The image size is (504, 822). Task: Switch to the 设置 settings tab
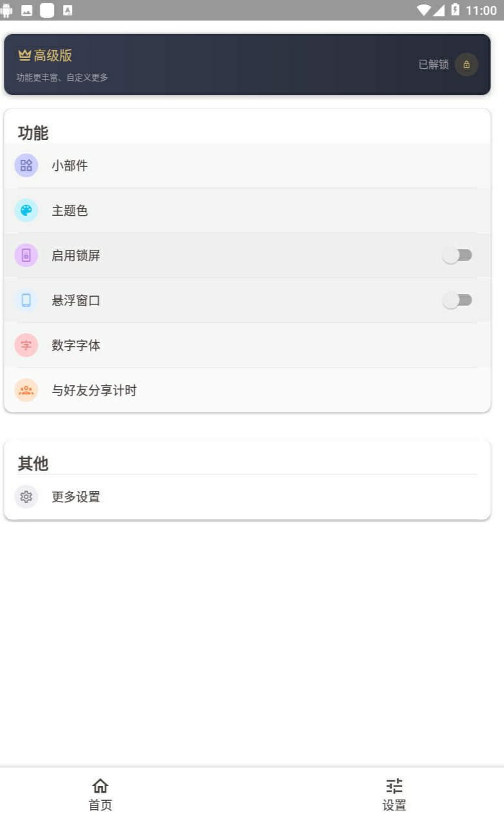tap(394, 794)
